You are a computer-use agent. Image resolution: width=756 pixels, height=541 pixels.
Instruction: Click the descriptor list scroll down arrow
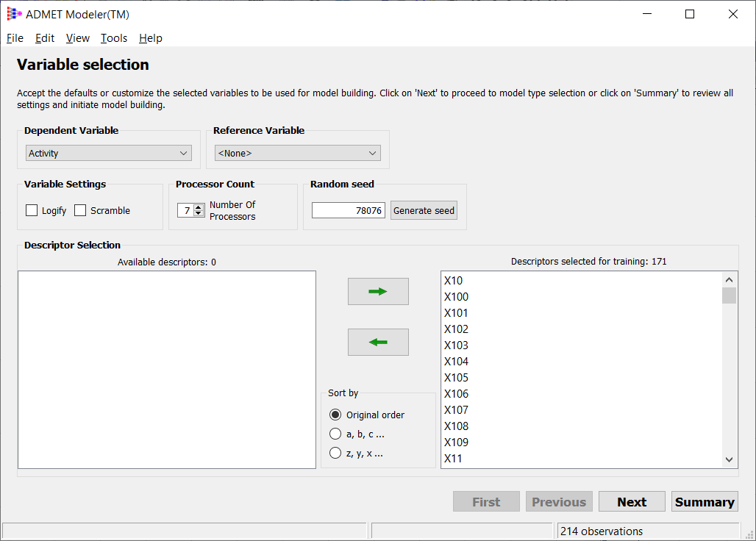[729, 459]
